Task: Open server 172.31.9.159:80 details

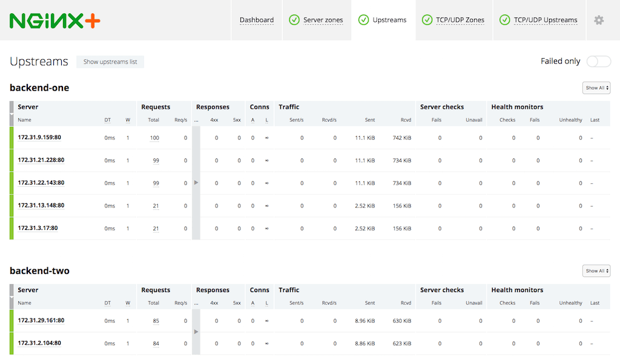Action: 39,137
